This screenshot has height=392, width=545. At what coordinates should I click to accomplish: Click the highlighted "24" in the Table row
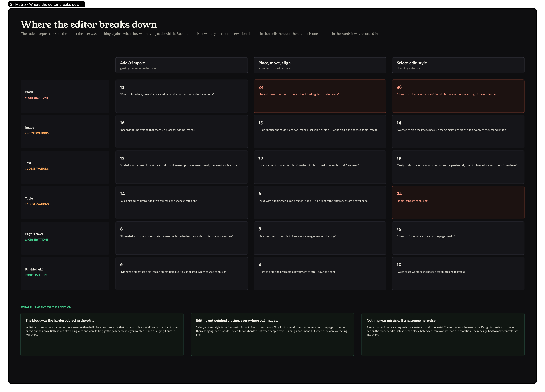pos(399,194)
